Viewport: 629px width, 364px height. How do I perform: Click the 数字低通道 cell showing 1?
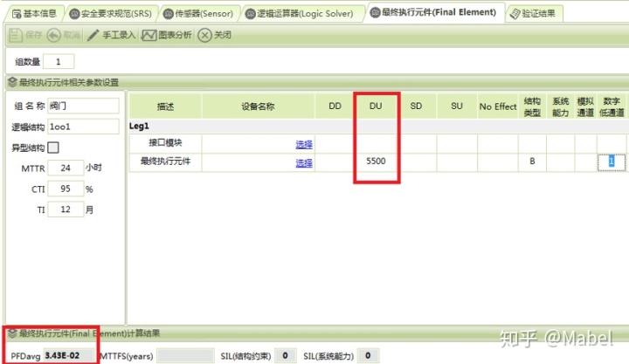[612, 161]
